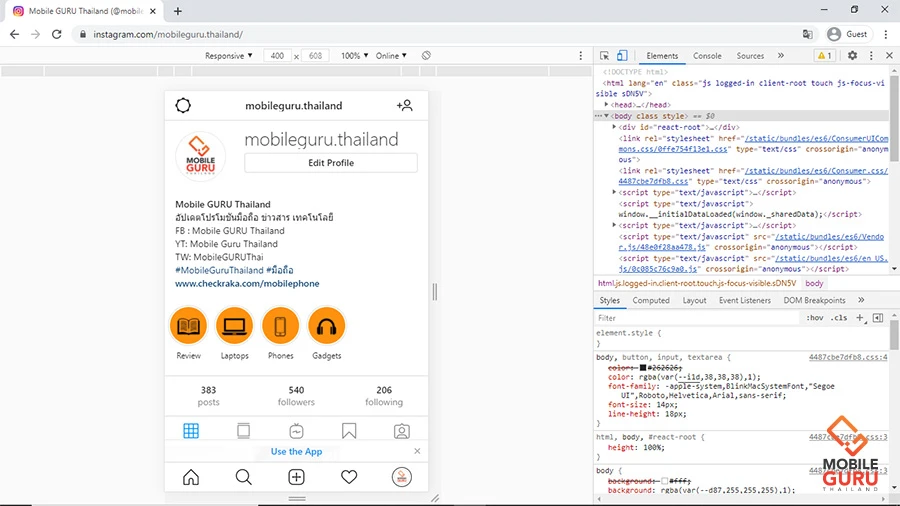
Task: Switch to the Sources tab
Action: [750, 56]
